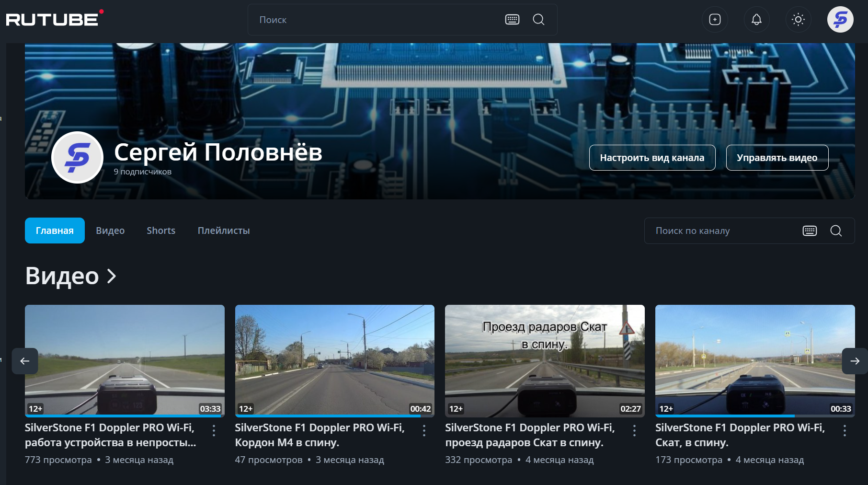Image resolution: width=868 pixels, height=485 pixels.
Task: Click '773 просмотра' view count
Action: click(58, 460)
